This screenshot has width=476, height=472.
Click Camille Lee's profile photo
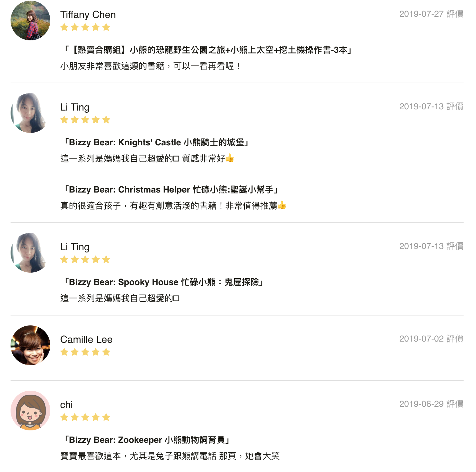click(x=30, y=345)
